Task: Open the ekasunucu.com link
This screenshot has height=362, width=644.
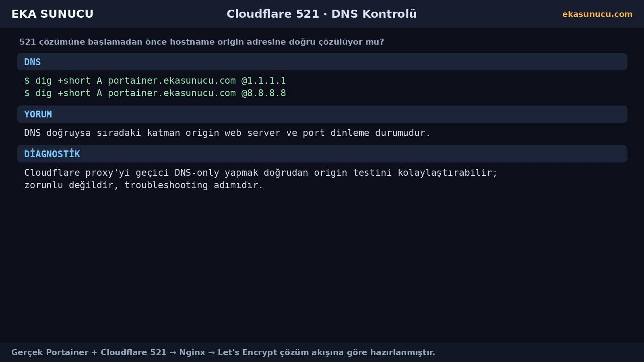Action: tap(597, 14)
